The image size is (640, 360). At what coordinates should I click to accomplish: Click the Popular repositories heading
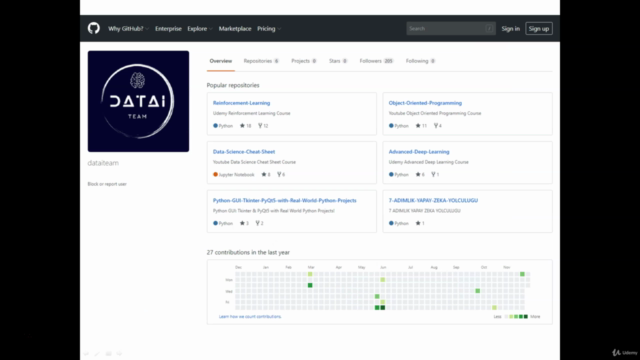(233, 85)
